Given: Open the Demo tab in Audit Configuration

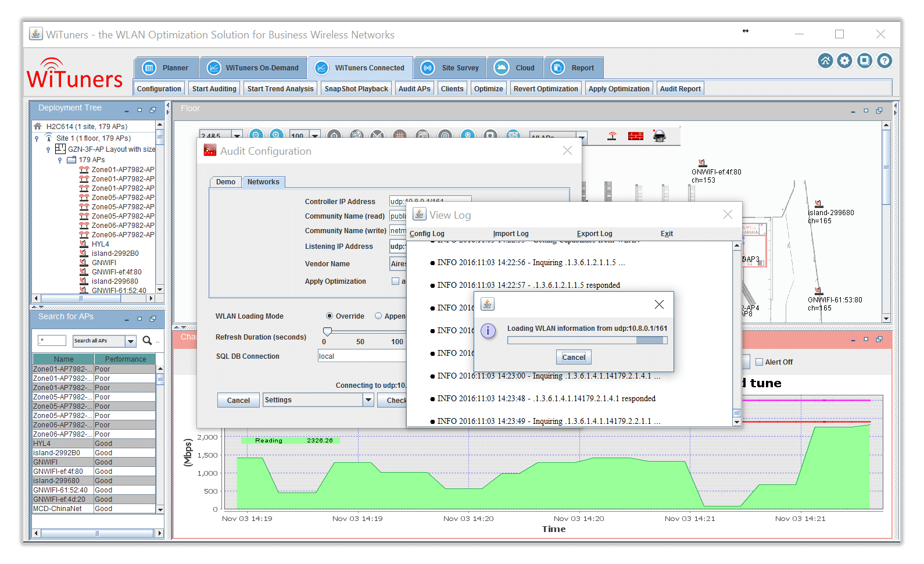Looking at the screenshot, I should (225, 182).
